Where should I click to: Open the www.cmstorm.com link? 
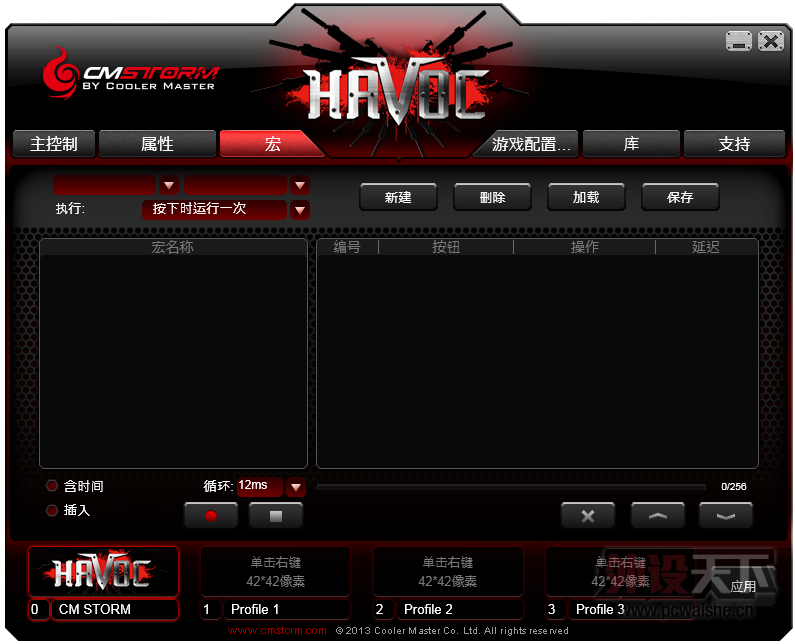tap(277, 630)
